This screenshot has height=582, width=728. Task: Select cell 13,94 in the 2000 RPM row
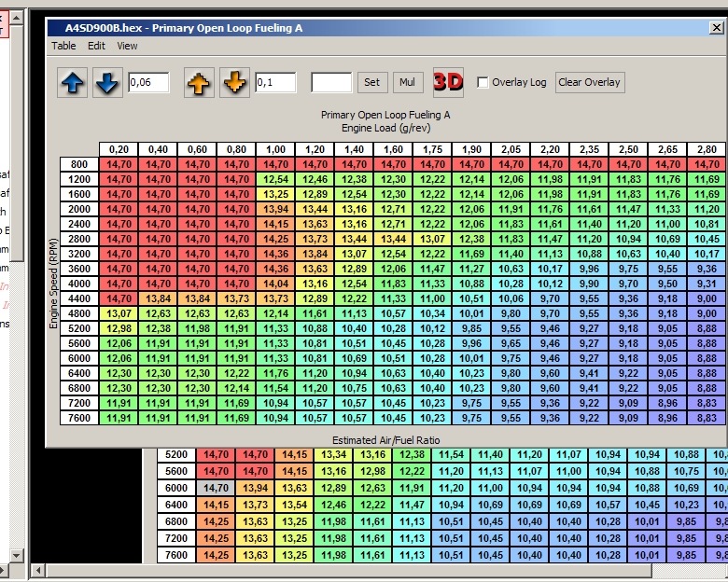click(275, 209)
